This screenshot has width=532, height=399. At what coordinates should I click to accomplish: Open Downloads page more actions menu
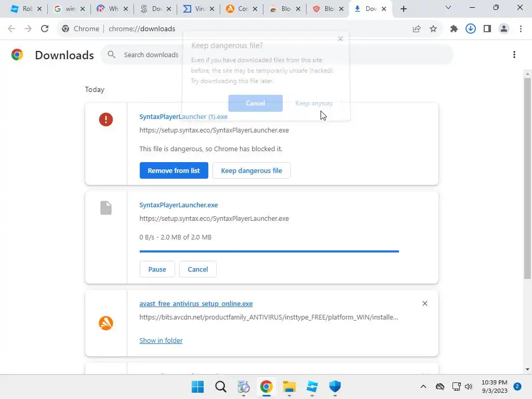(514, 55)
